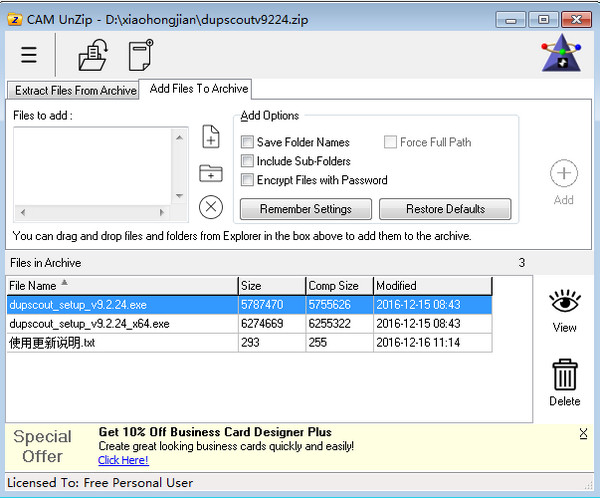
Task: Select the Add Files To Archive tab
Action: tap(195, 89)
